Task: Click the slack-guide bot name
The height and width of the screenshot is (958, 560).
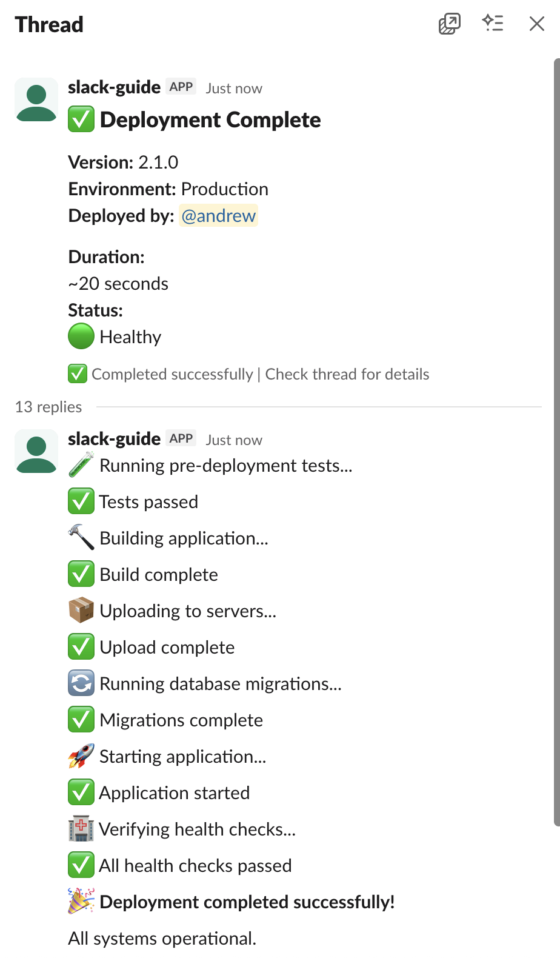Action: [114, 87]
